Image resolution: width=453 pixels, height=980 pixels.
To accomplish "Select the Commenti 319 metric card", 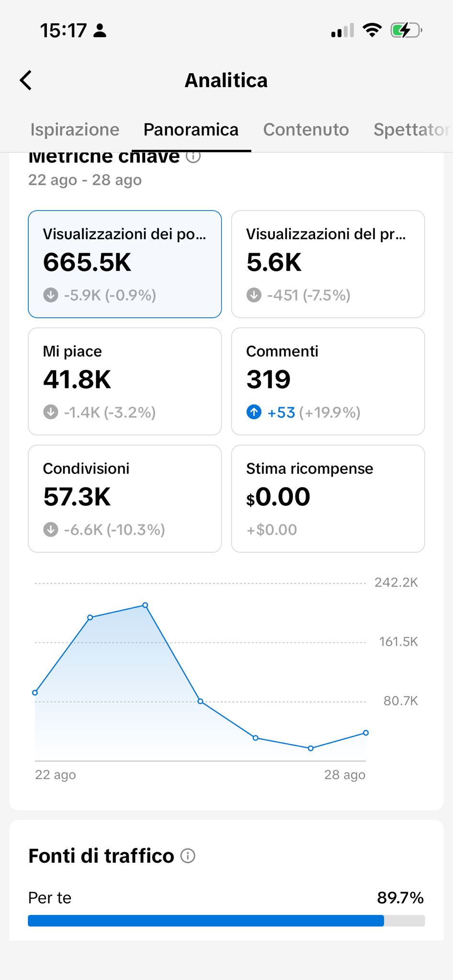I will 328,381.
